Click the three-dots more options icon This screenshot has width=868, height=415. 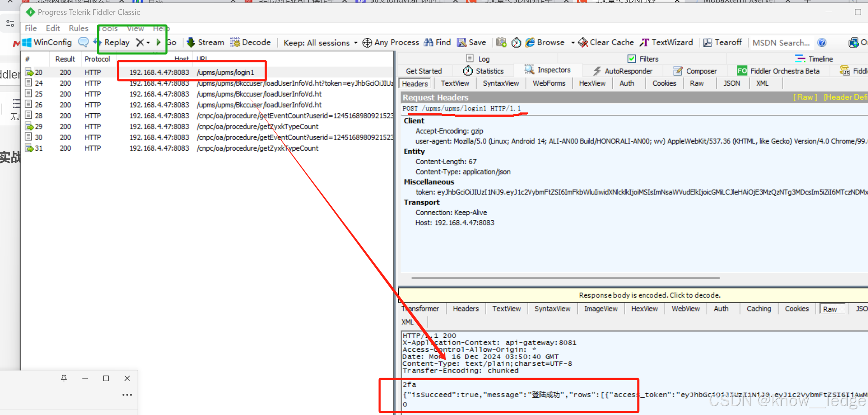(x=127, y=395)
